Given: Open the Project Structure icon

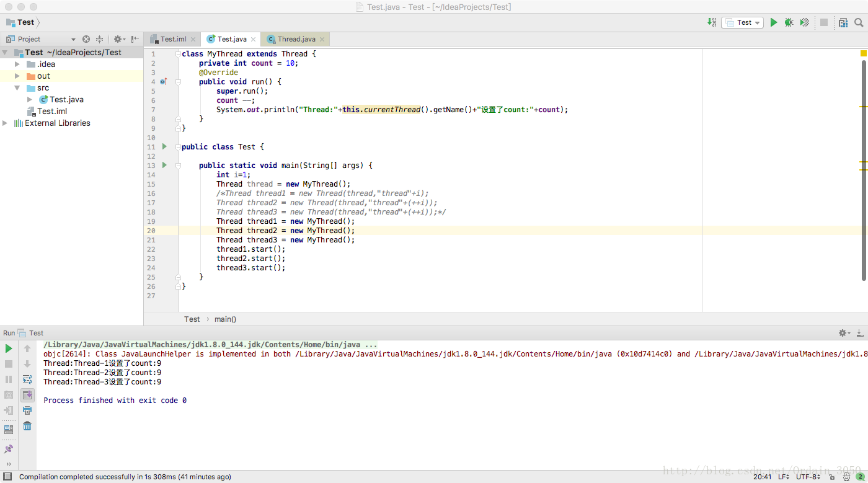Looking at the screenshot, I should click(843, 22).
